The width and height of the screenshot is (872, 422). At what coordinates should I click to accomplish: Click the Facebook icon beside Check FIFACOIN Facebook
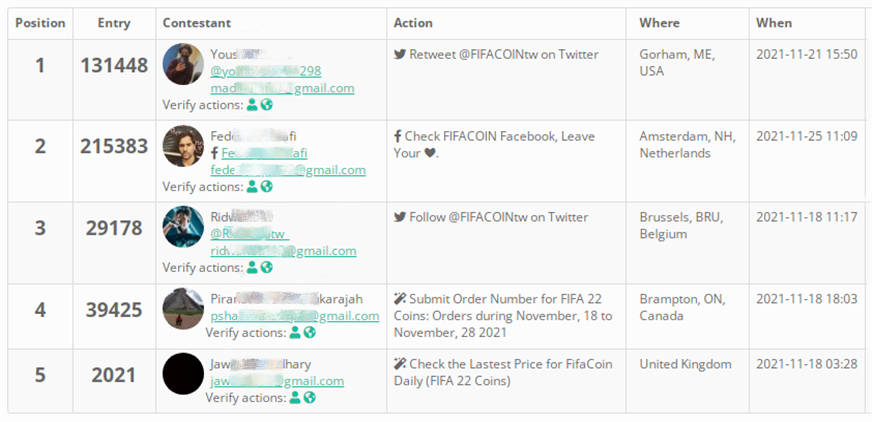(x=398, y=136)
